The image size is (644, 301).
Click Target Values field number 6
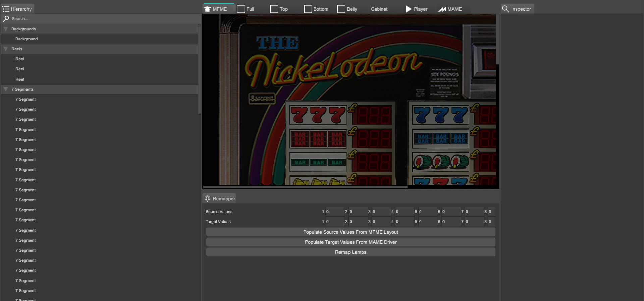pos(450,222)
